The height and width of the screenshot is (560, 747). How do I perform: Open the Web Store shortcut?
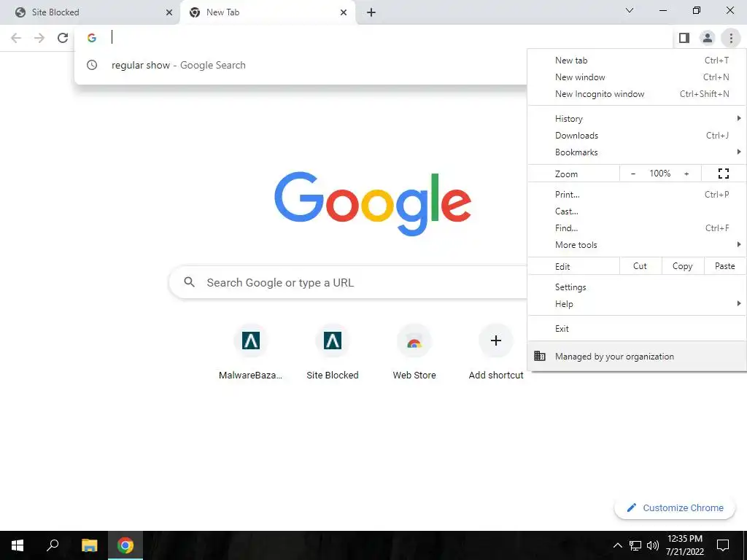click(x=414, y=352)
